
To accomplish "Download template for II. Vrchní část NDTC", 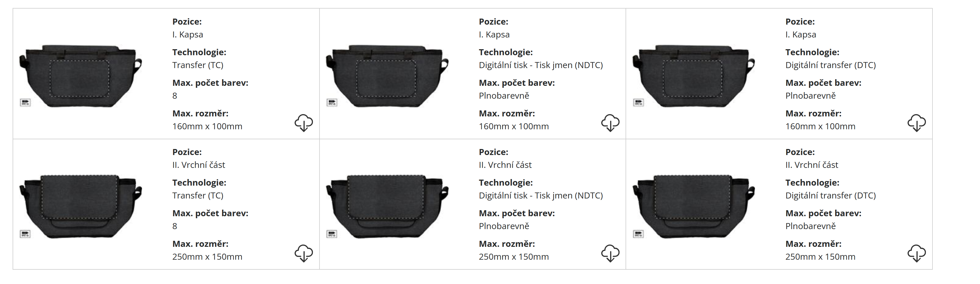I will tap(610, 253).
